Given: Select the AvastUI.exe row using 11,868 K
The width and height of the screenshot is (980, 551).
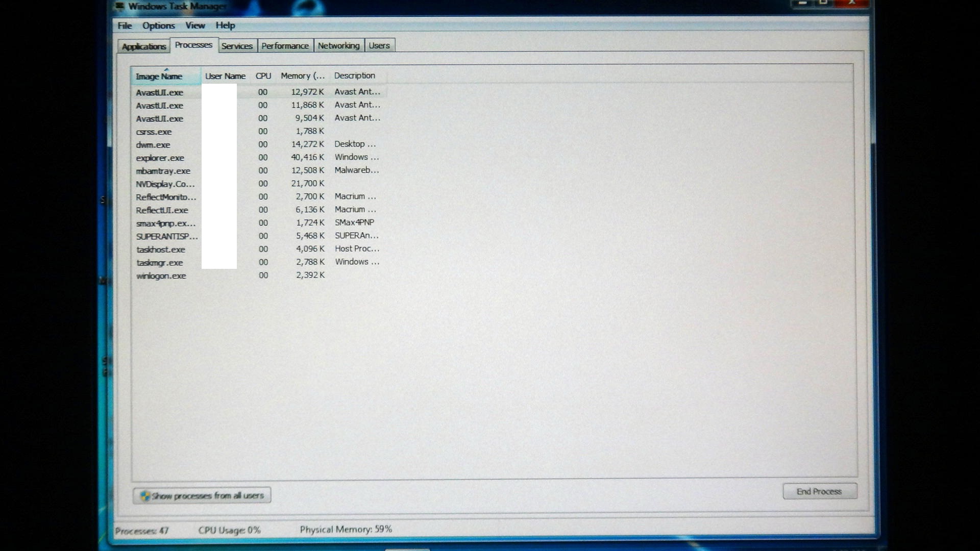Looking at the screenshot, I should [259, 105].
